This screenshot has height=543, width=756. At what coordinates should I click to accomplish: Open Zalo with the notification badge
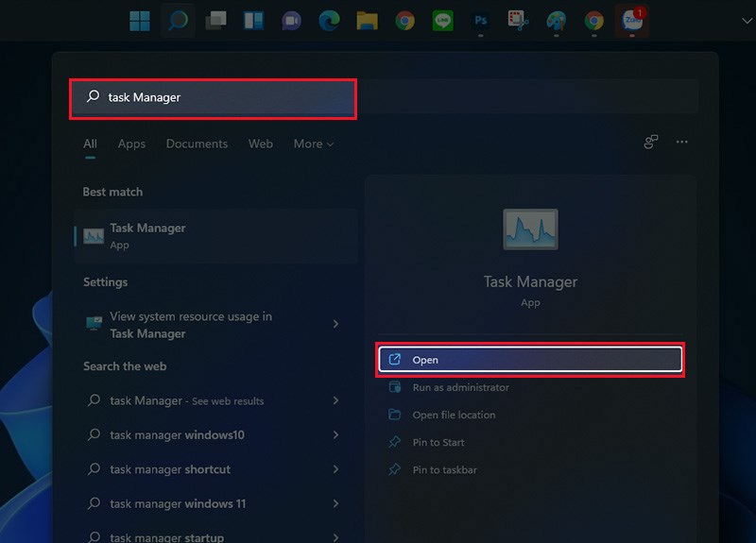click(x=632, y=20)
